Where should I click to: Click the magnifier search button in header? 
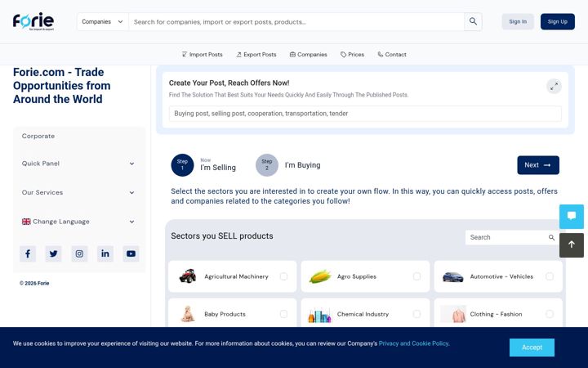coord(473,22)
